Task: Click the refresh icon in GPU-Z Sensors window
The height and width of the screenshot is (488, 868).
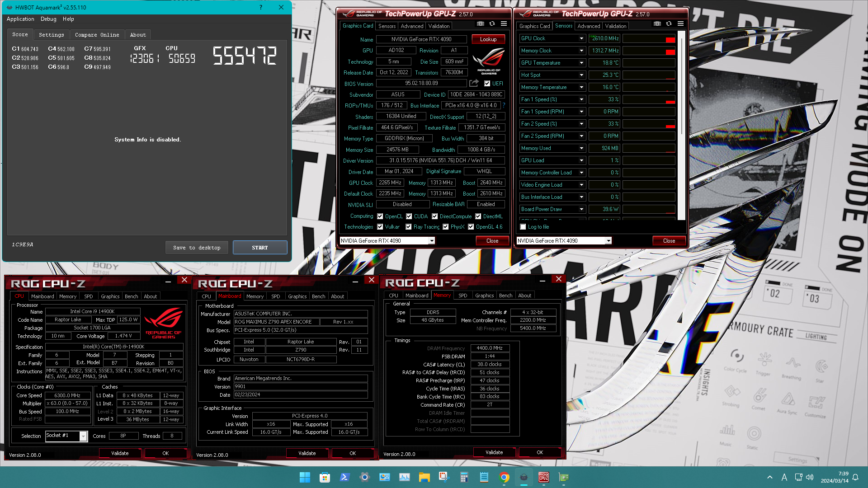Action: 669,24
